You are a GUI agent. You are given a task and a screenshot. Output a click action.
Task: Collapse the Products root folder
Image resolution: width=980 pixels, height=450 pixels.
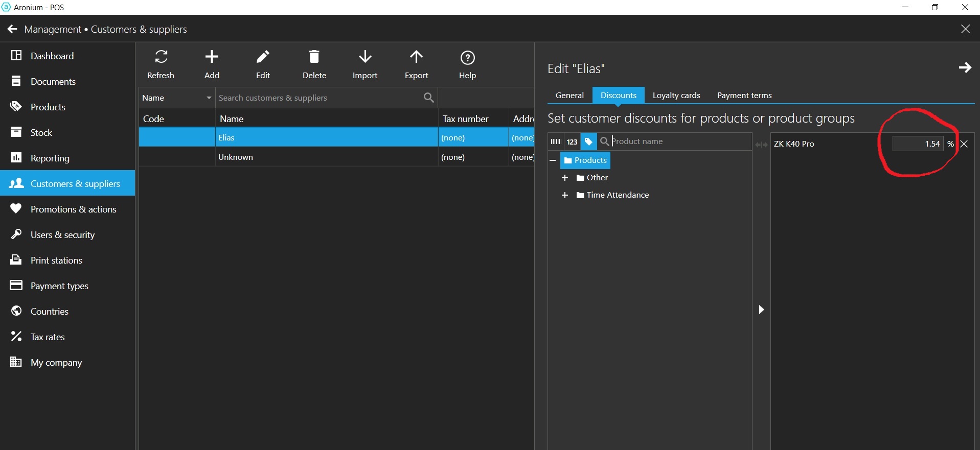[553, 160]
